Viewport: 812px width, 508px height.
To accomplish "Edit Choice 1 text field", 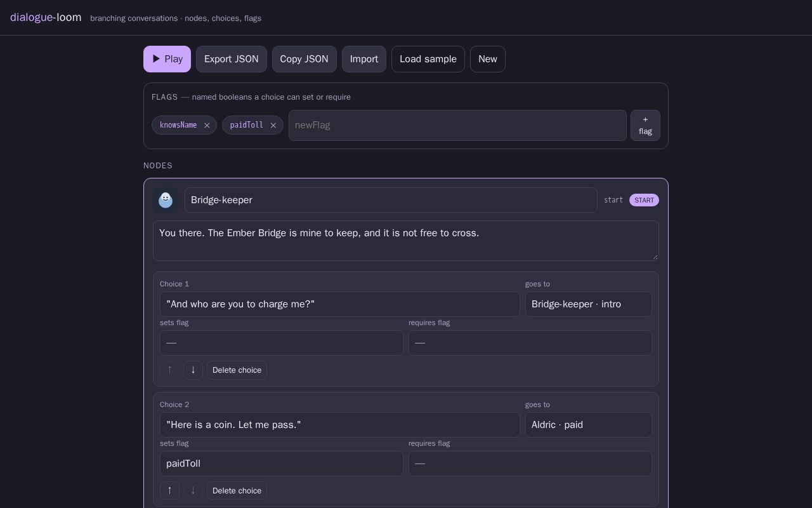I will tap(340, 304).
